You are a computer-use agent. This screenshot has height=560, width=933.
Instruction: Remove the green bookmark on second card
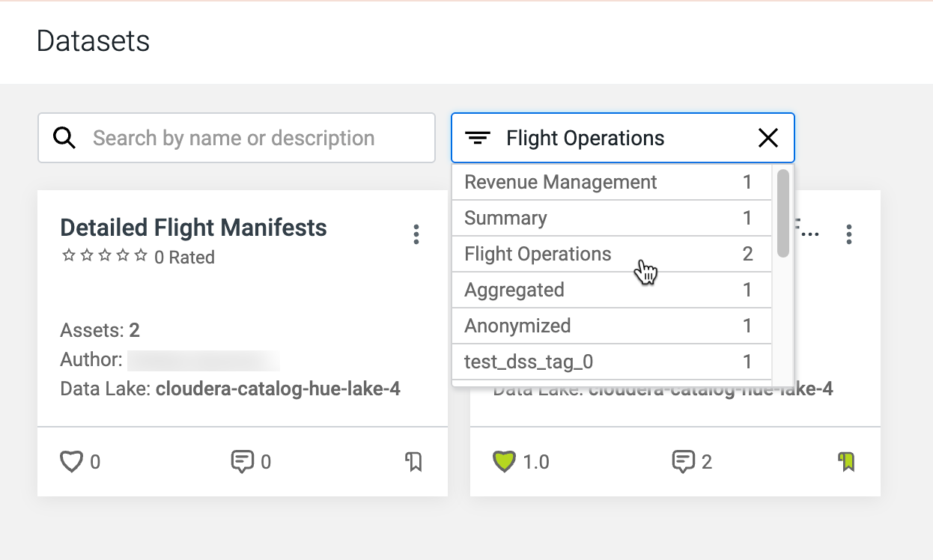pyautogui.click(x=846, y=462)
